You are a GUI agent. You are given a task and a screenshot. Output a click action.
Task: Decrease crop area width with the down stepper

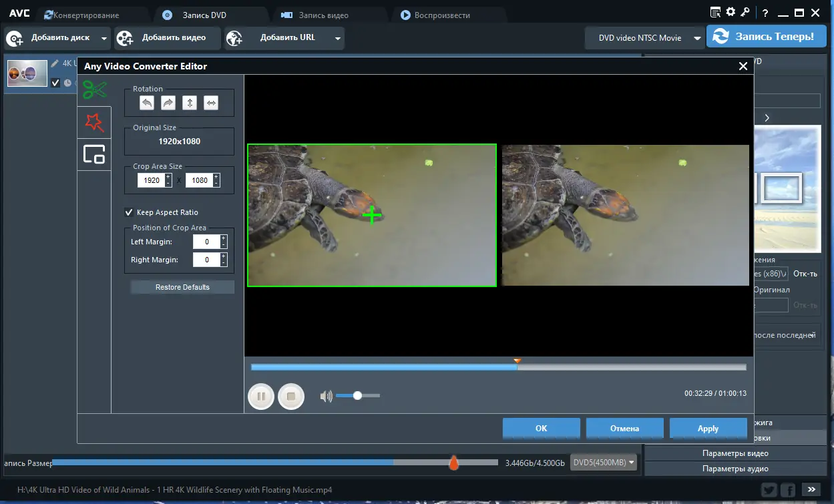pyautogui.click(x=168, y=184)
